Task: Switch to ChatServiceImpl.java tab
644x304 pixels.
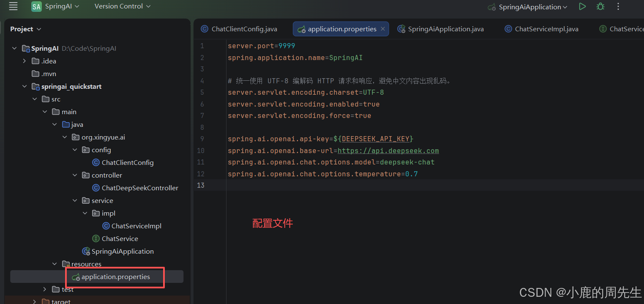Action: coord(542,29)
